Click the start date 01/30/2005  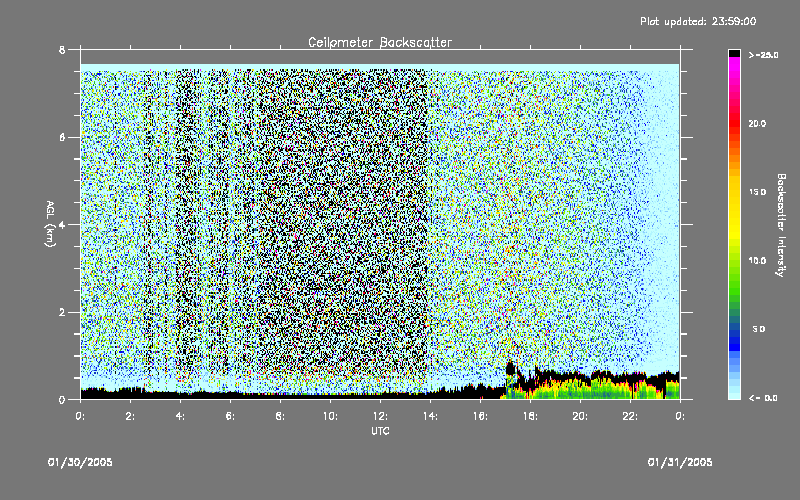(x=80, y=462)
